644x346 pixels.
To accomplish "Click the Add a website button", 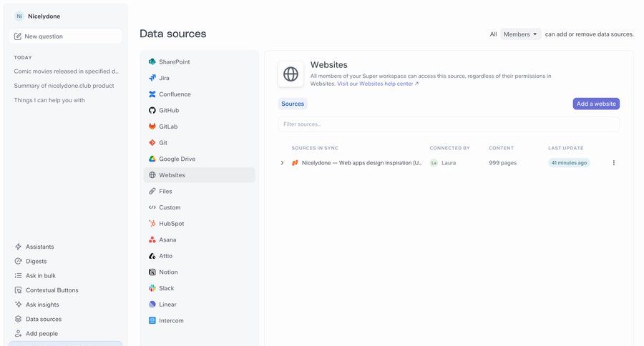I will coord(596,104).
